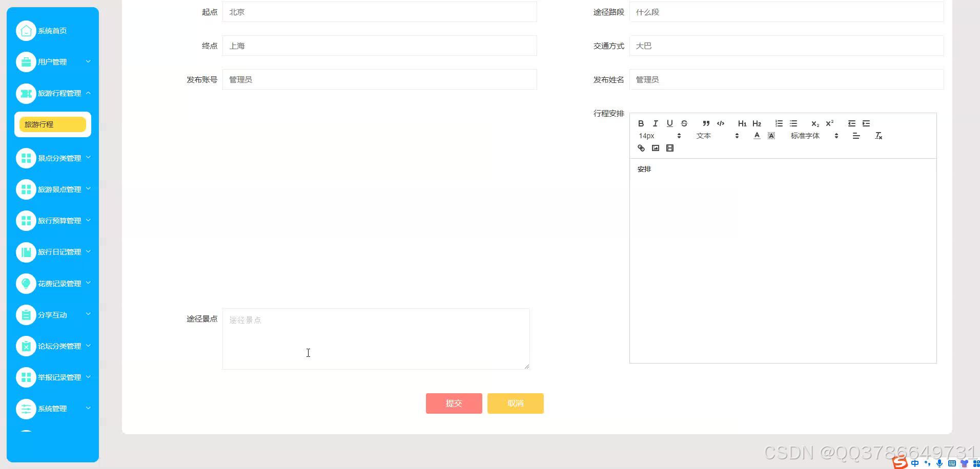Open the text alignment options
This screenshot has width=980, height=469.
856,136
